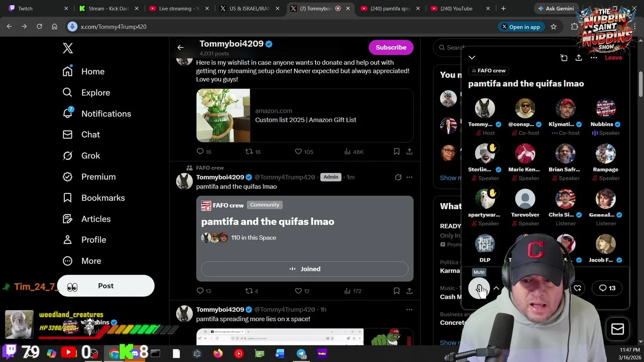Leave the Space
The width and height of the screenshot is (644, 362).
[x=613, y=58]
